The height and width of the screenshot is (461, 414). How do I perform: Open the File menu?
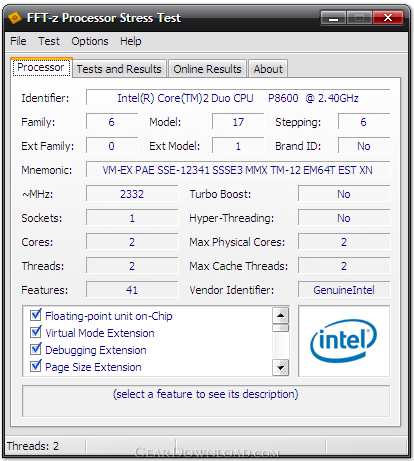point(18,41)
